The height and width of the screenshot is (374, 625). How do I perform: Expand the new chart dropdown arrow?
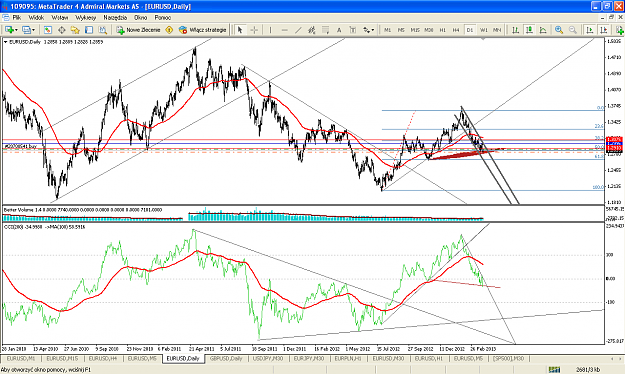pyautogui.click(x=16, y=30)
